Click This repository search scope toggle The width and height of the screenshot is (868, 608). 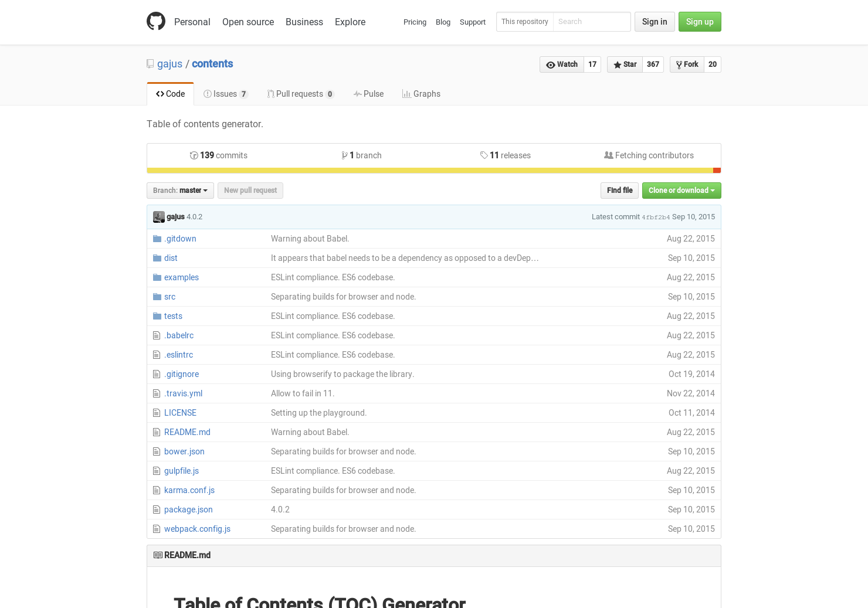[524, 22]
